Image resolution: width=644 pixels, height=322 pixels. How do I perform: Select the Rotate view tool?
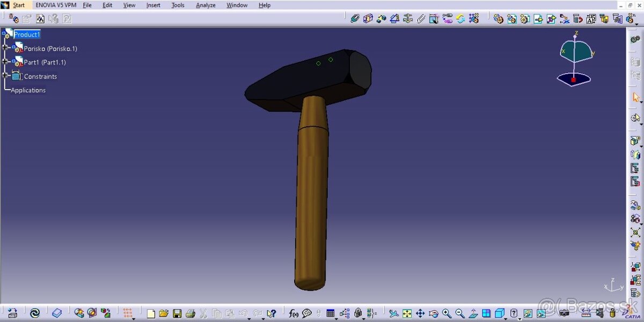point(434,313)
